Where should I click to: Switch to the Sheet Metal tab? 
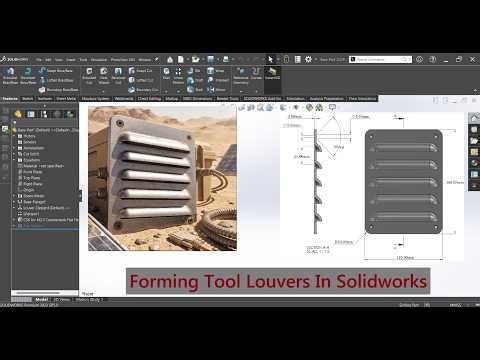66,99
